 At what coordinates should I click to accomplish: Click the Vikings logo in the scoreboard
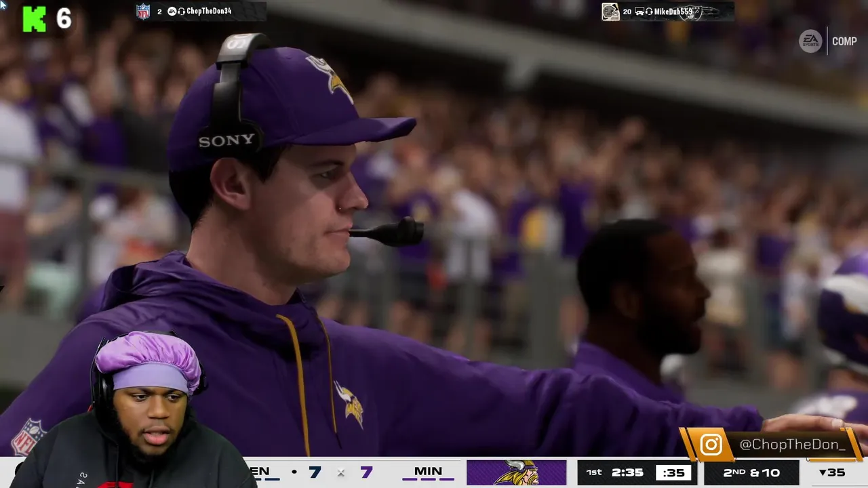(x=516, y=472)
